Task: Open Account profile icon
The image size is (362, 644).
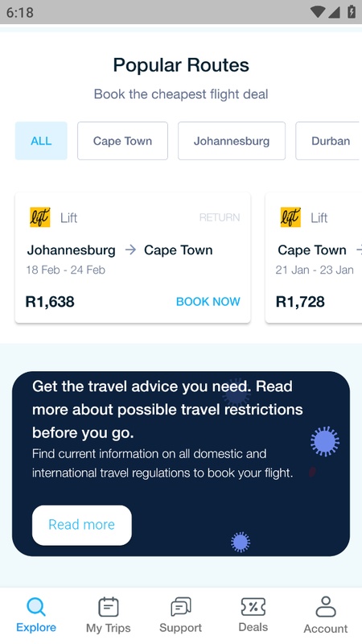Action: pos(326,607)
